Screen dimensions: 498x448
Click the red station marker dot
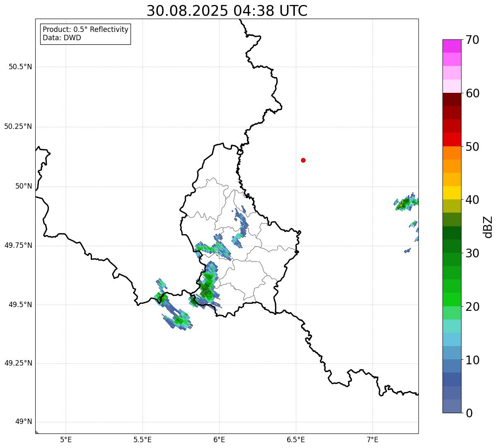click(x=303, y=160)
